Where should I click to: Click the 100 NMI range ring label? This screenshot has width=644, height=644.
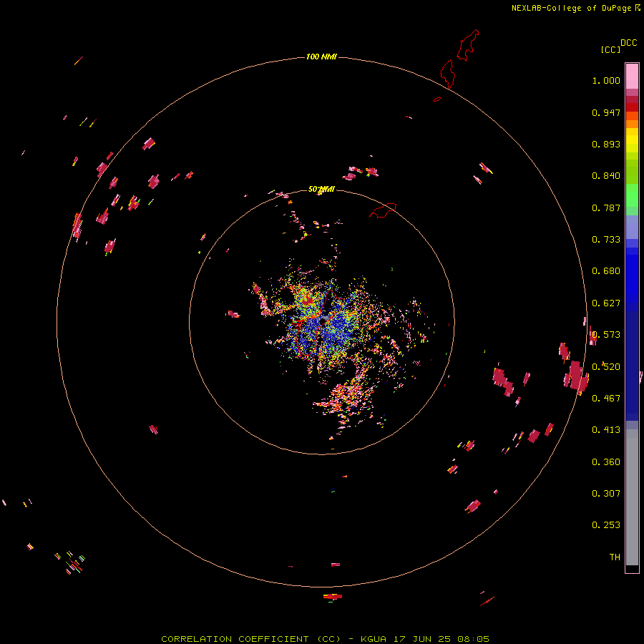(321, 57)
